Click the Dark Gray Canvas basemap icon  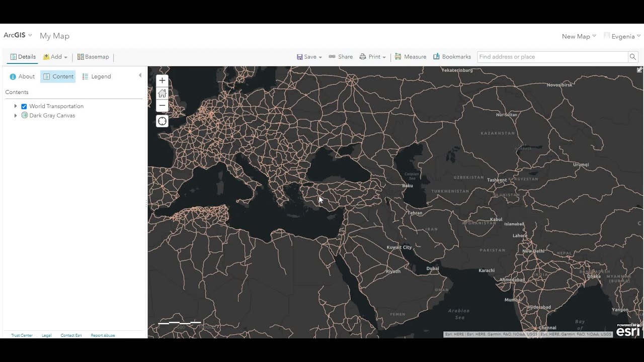(x=24, y=116)
